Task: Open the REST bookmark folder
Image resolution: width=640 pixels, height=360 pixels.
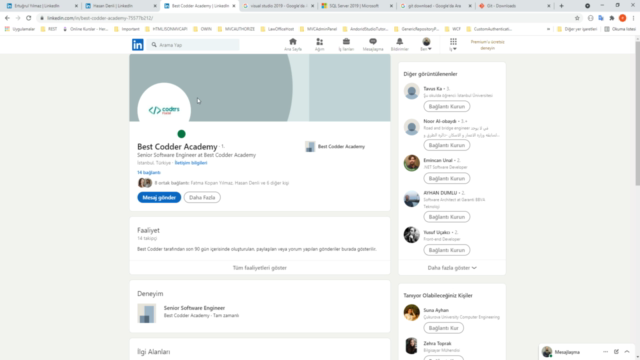Action: (x=49, y=29)
